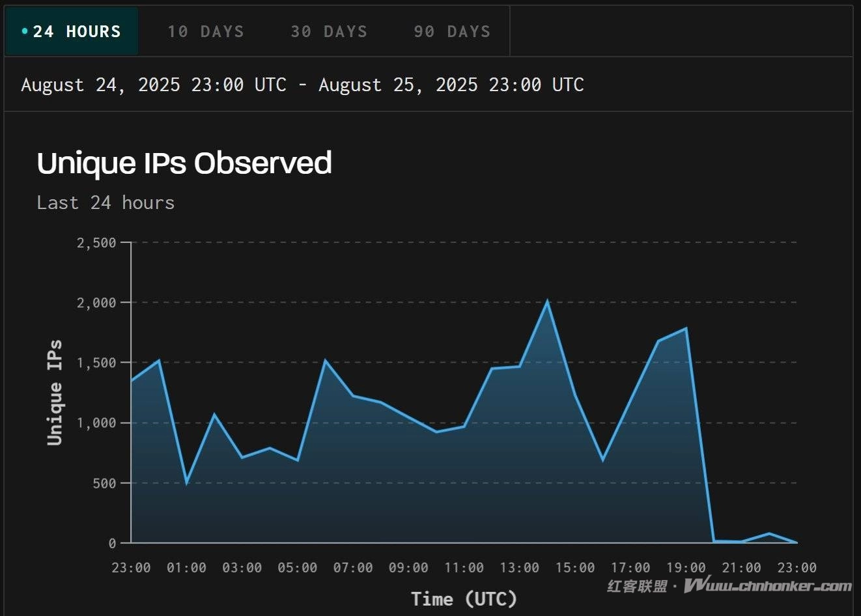The height and width of the screenshot is (616, 861).
Task: Click the date range text for August 24–25
Action: [x=302, y=85]
